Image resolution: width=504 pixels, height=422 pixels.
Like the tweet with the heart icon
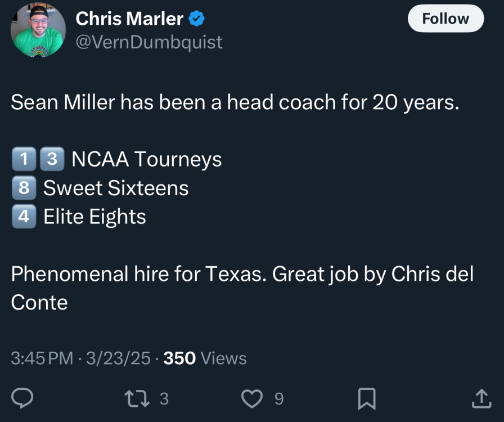point(251,399)
